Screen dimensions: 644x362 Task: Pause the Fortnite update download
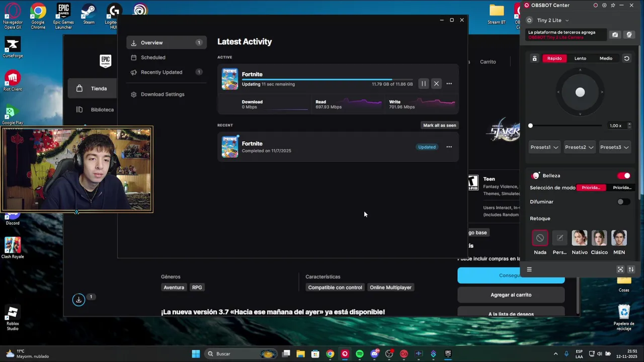tap(424, 84)
